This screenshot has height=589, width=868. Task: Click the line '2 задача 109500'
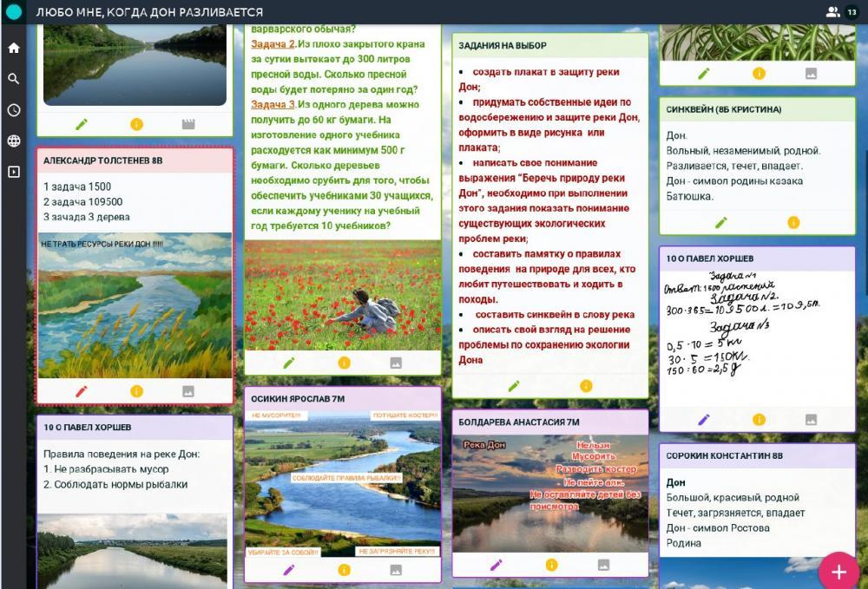83,202
